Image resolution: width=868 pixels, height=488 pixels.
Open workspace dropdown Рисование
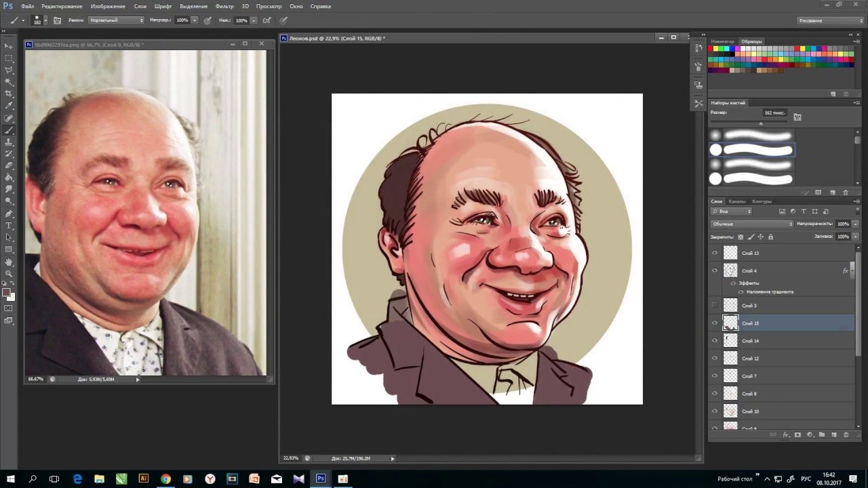[x=830, y=20]
